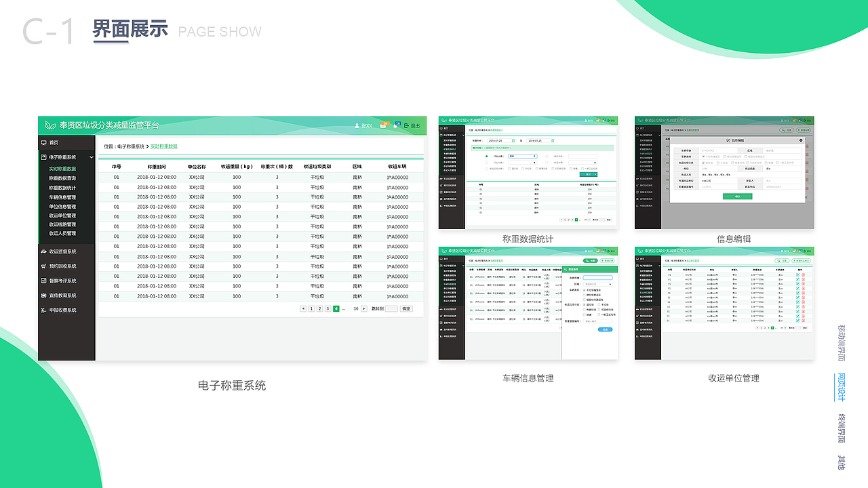Select the 单位名称 radio button in statistics filters

pyautogui.click(x=547, y=156)
